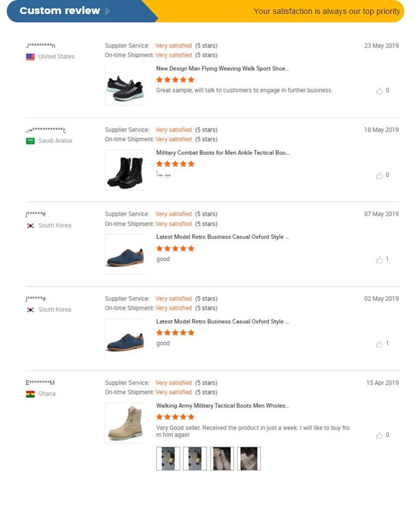Click the five-star rating on Ghana review
The height and width of the screenshot is (520, 420).
click(175, 417)
